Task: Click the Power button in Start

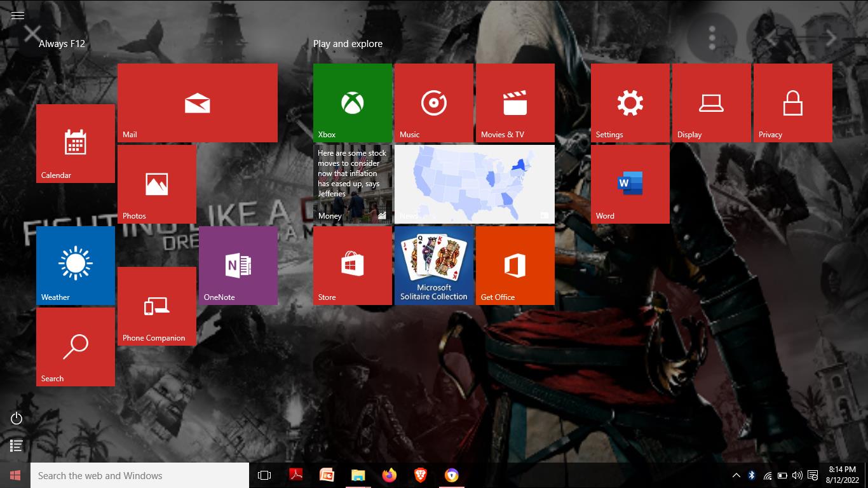Action: (x=17, y=418)
